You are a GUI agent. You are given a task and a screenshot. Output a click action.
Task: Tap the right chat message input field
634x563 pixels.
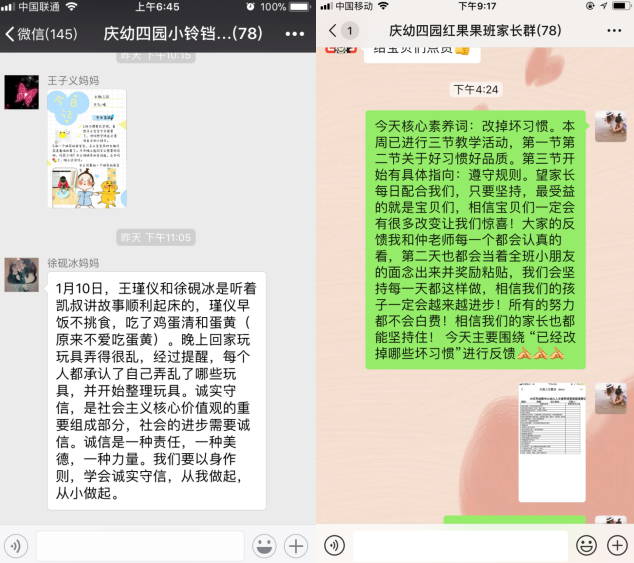(460, 545)
